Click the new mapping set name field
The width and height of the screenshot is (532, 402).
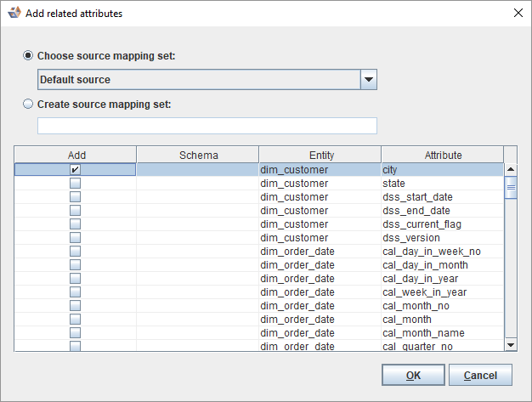point(207,126)
